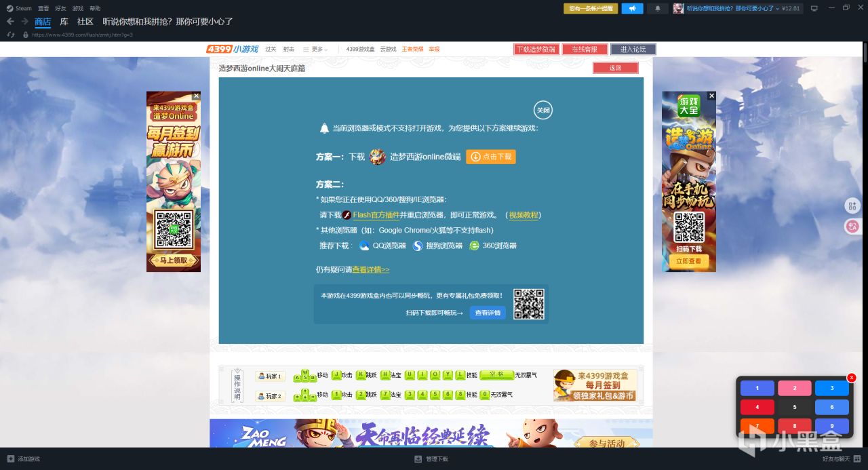Image resolution: width=868 pixels, height=470 pixels.
Task: Click the add game plus icon
Action: click(10, 459)
